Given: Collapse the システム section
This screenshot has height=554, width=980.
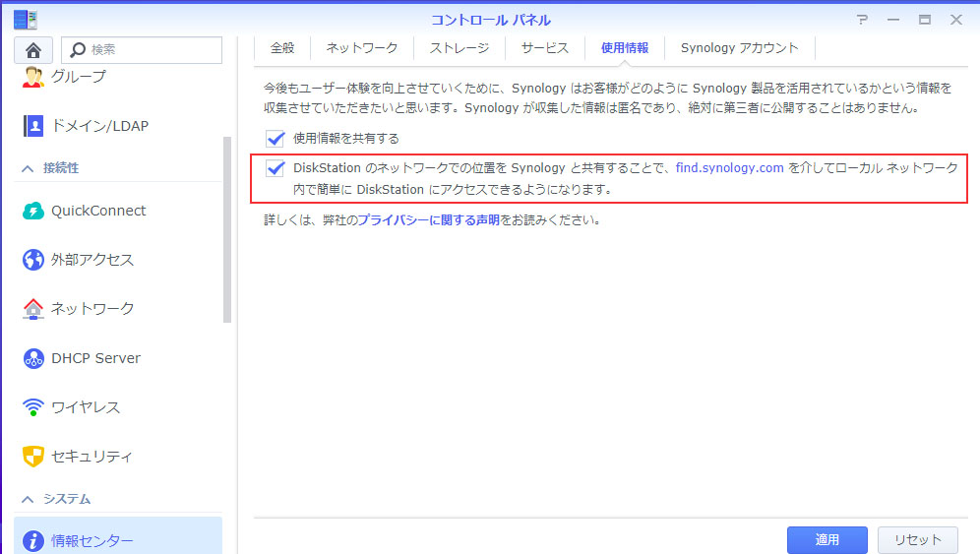Looking at the screenshot, I should [28, 499].
